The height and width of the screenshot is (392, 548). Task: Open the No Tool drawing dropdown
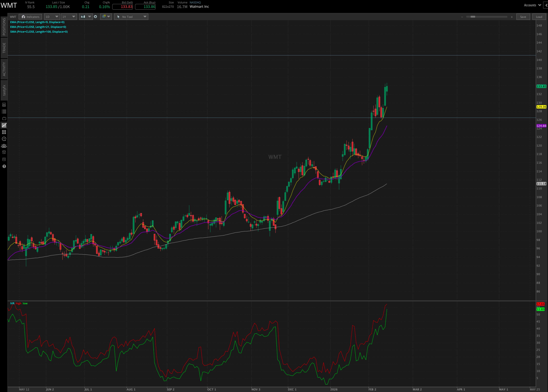pos(131,17)
